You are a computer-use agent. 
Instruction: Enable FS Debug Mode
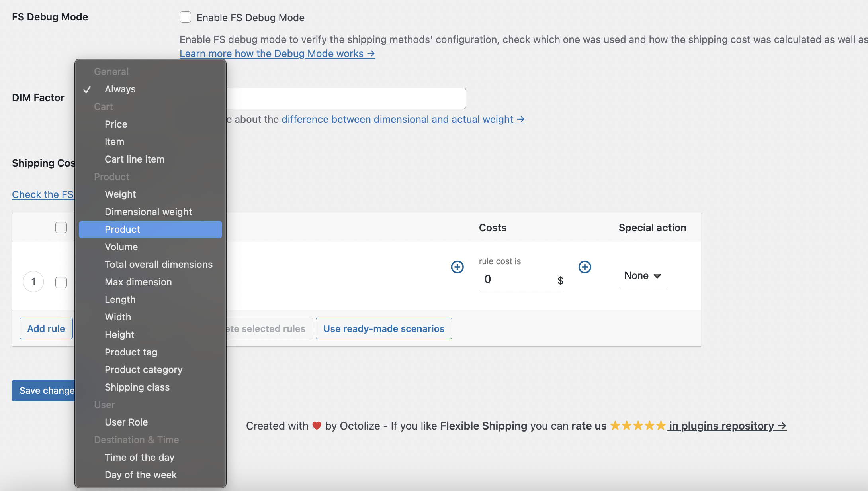click(x=185, y=17)
